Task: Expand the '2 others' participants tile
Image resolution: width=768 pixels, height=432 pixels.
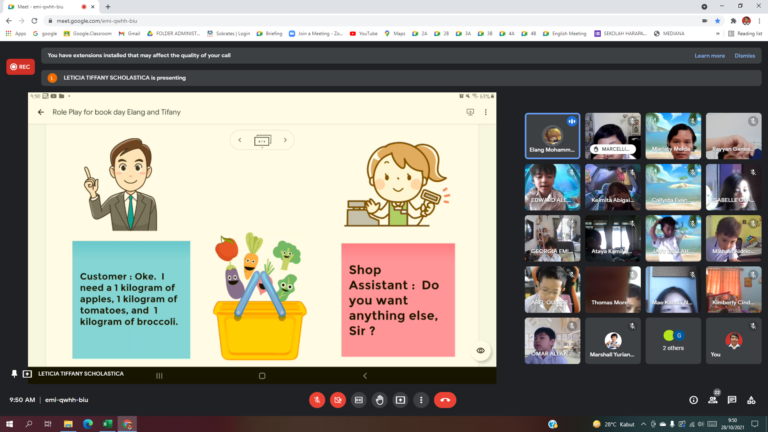Action: tap(672, 340)
